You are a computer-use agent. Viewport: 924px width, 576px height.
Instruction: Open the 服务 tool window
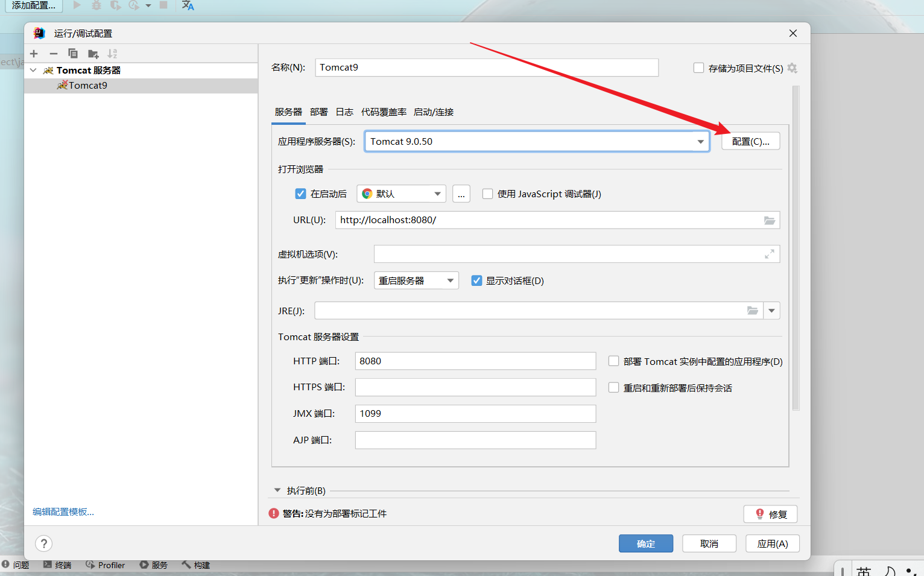(154, 565)
